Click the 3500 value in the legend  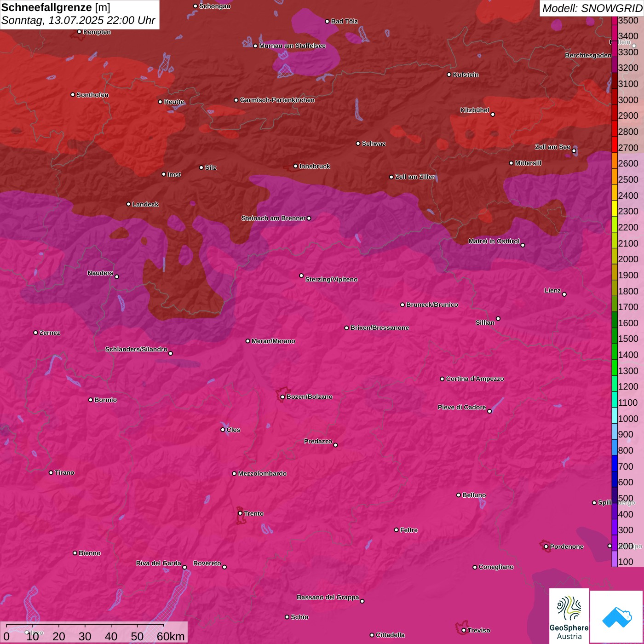coord(628,20)
